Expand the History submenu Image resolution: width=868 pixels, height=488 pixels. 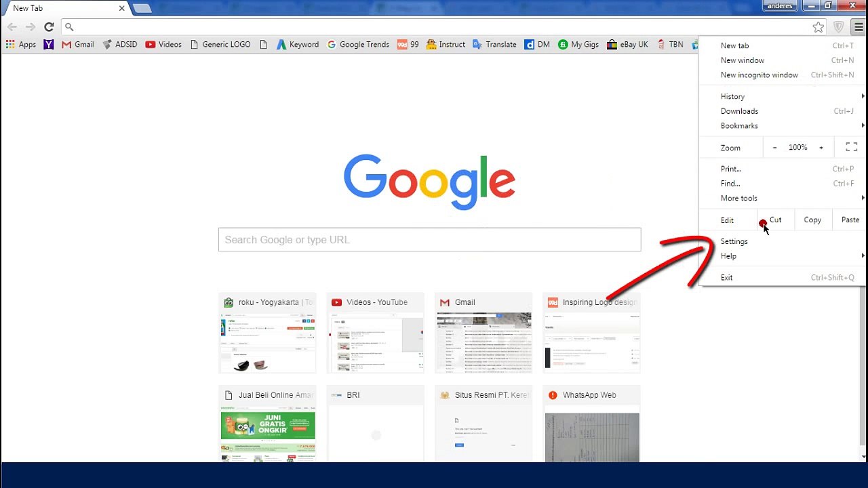(x=783, y=96)
